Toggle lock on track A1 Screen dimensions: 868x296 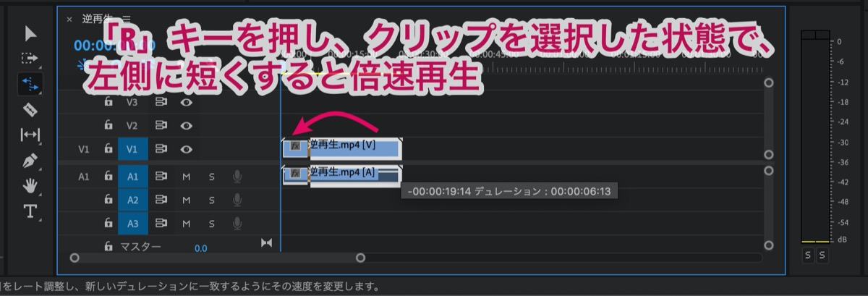pyautogui.click(x=109, y=176)
